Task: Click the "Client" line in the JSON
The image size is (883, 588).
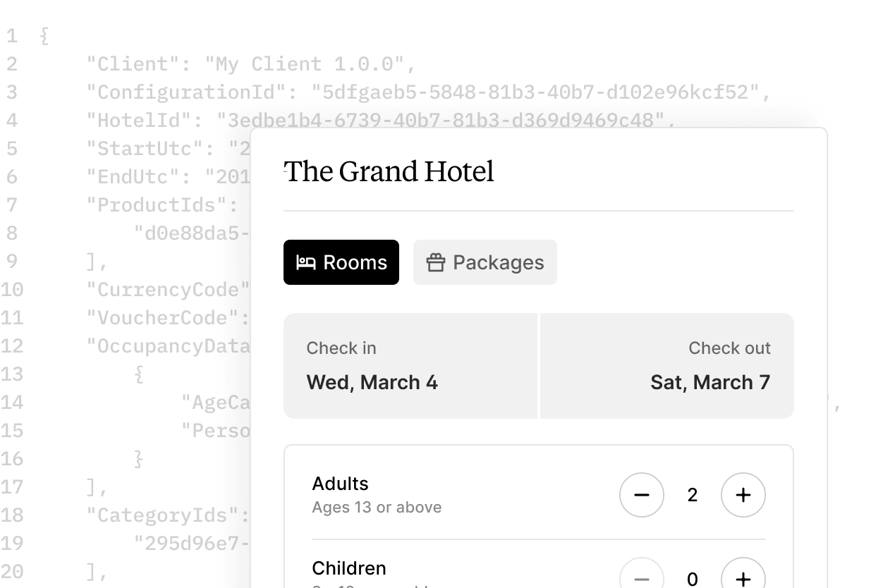Action: point(250,64)
